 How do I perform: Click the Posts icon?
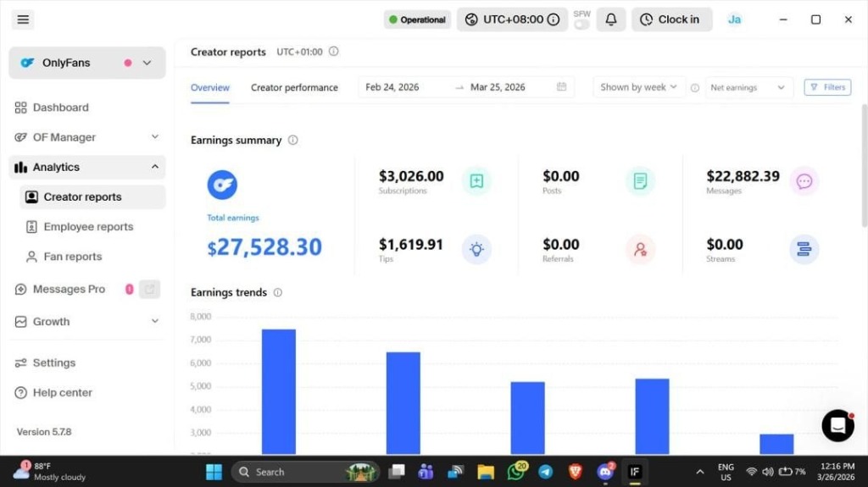[x=641, y=181]
